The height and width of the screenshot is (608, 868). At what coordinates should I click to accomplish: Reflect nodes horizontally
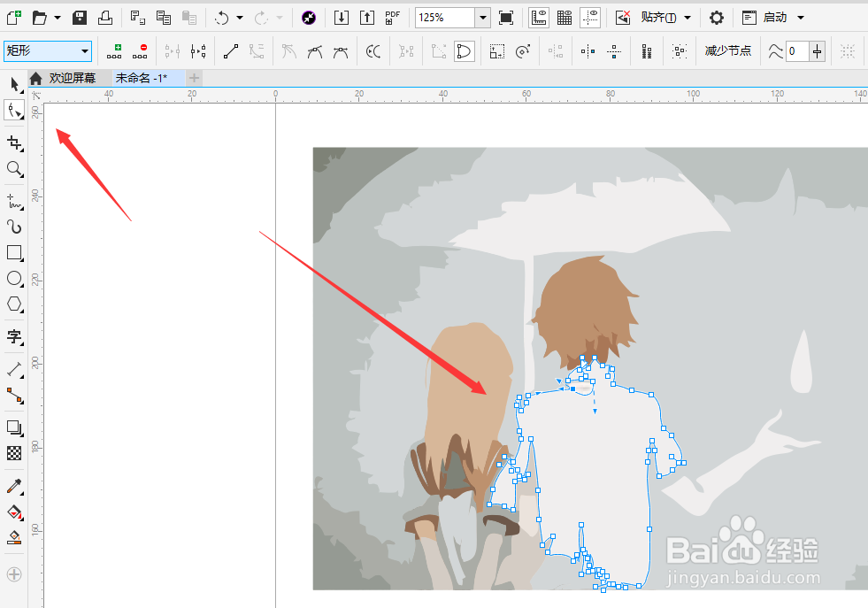coord(588,51)
